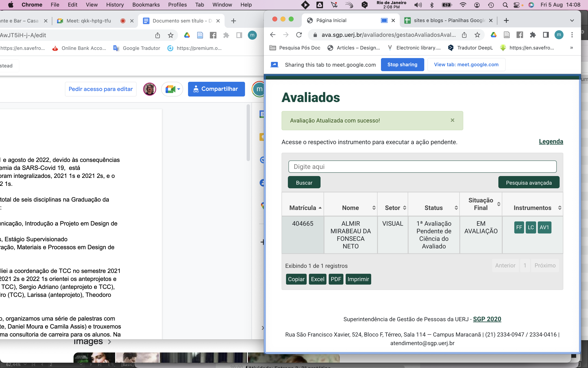588x368 pixels.
Task: Open the Chrome History menu
Action: (x=115, y=5)
